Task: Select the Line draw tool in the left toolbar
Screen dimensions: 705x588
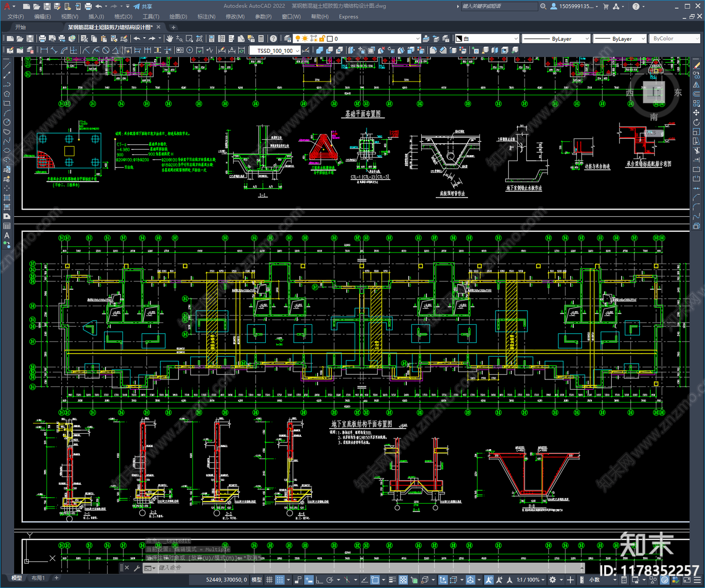Action: 7,65
